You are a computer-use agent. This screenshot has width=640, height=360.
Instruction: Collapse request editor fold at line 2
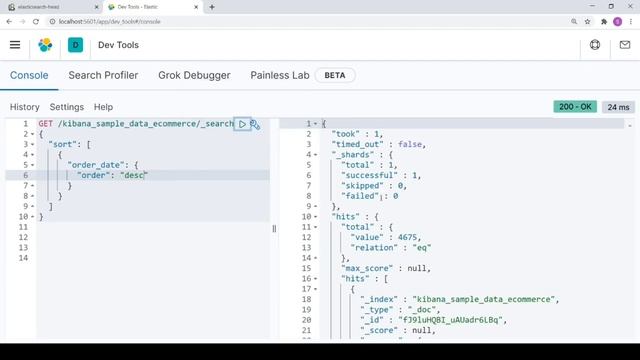point(33,134)
